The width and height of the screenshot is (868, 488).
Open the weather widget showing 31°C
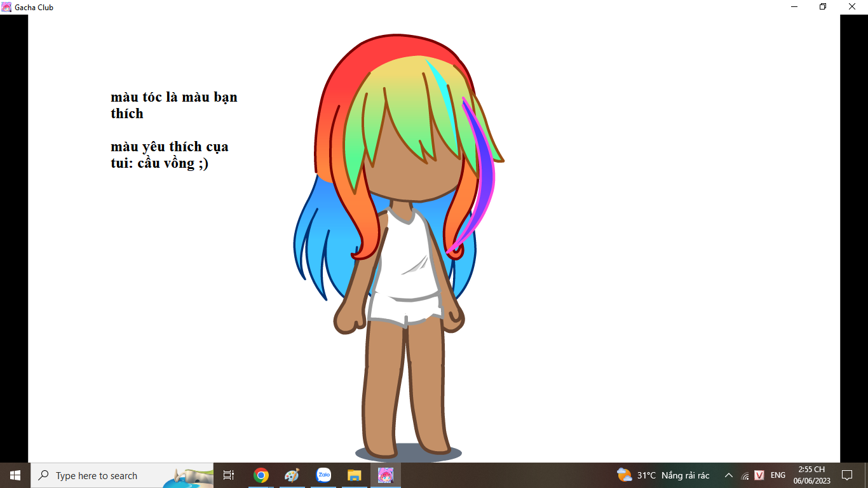[x=663, y=475]
